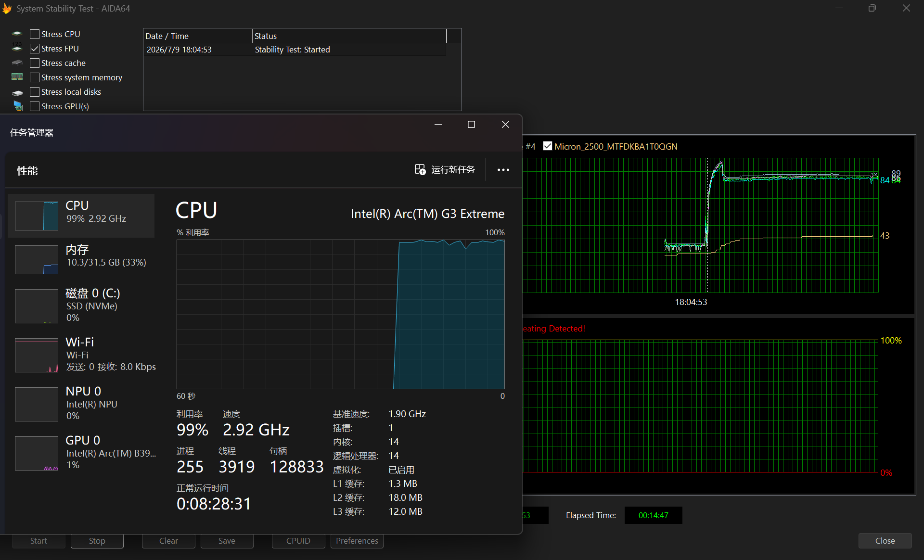Screen dimensions: 924x560
Task: Uncheck the Stress FPU checkbox
Action: pos(35,49)
